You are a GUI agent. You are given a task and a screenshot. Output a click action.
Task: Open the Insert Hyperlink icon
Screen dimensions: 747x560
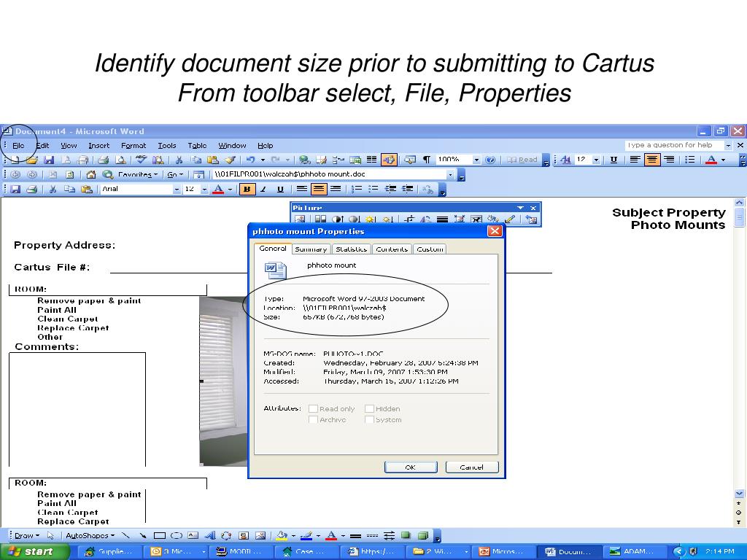305,160
